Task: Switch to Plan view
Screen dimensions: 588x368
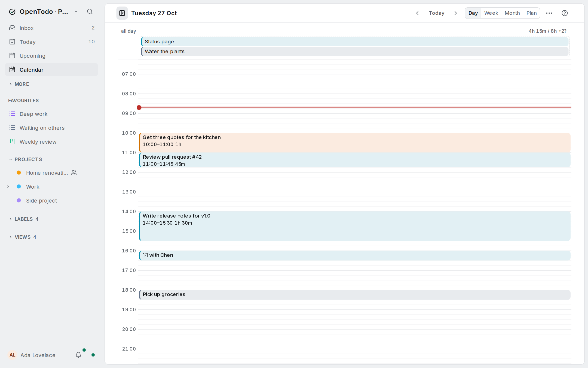Action: 531,13
